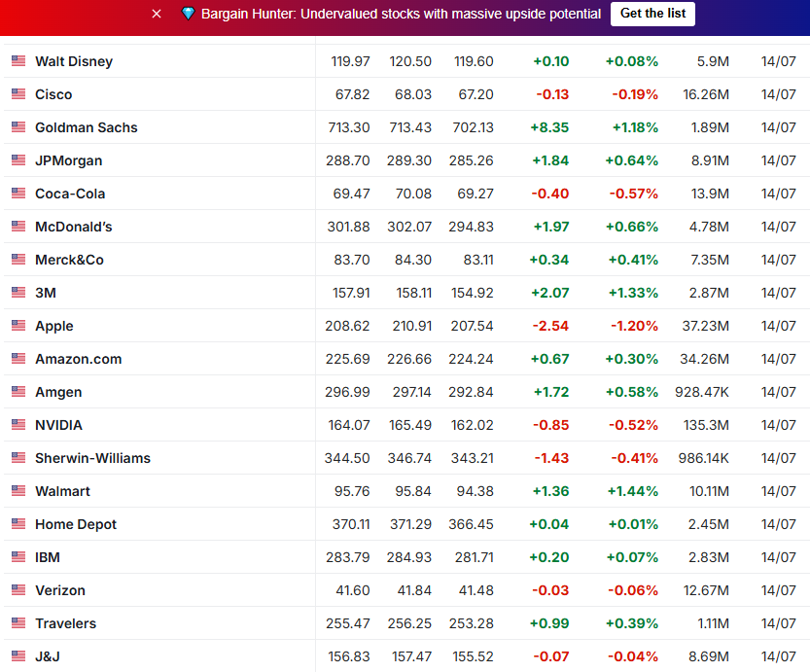Viewport: 810px width, 672px height.
Task: Click the US flag beside 3M
Action: pyautogui.click(x=18, y=293)
